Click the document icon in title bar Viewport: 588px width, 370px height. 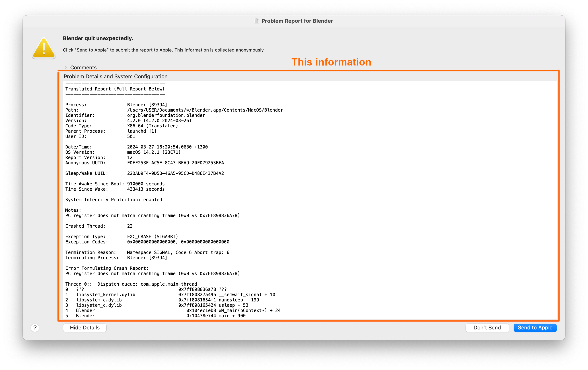(256, 21)
